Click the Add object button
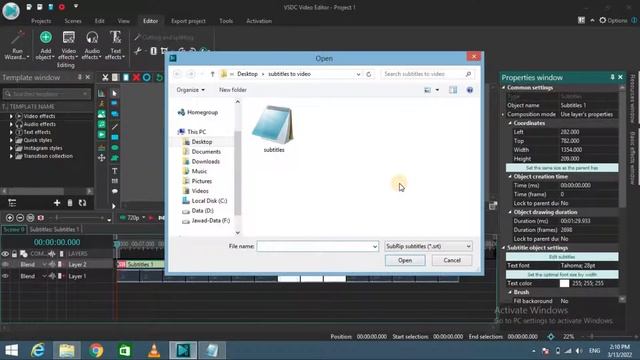The height and width of the screenshot is (360, 640). click(x=46, y=45)
